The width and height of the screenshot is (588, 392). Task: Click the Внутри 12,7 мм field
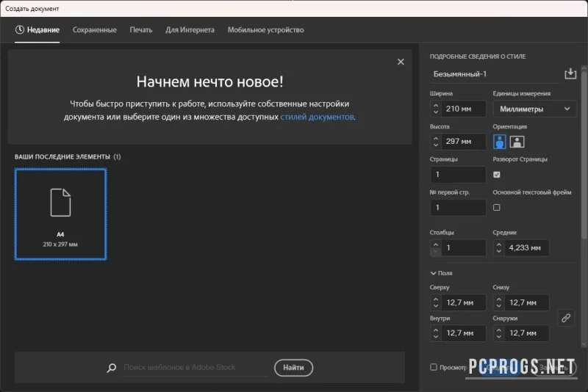click(x=464, y=333)
